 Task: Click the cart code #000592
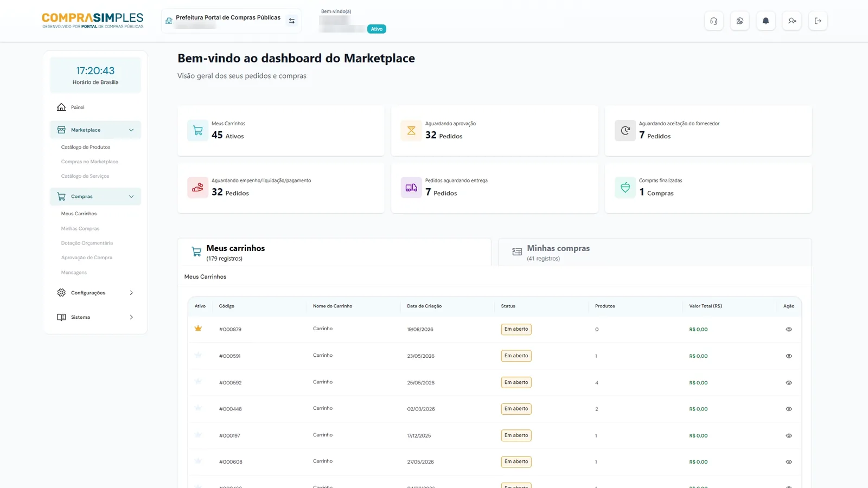pos(231,383)
